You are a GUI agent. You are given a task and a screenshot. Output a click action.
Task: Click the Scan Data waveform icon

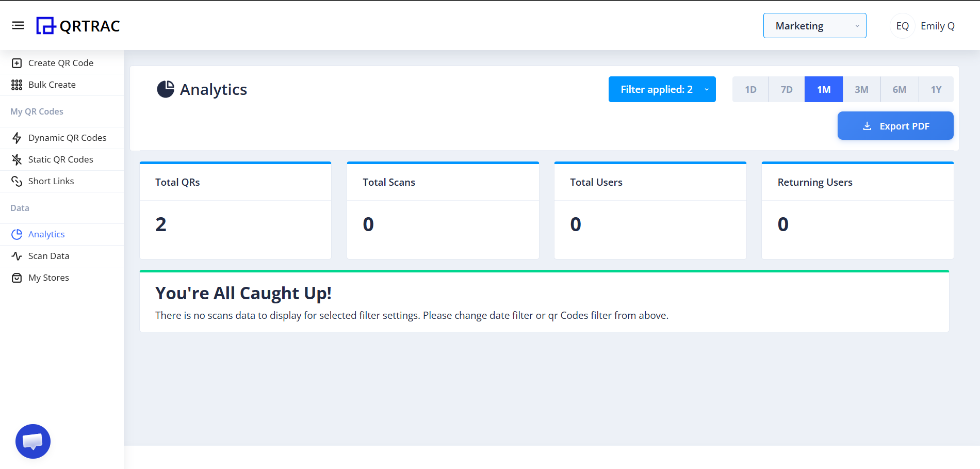click(17, 256)
